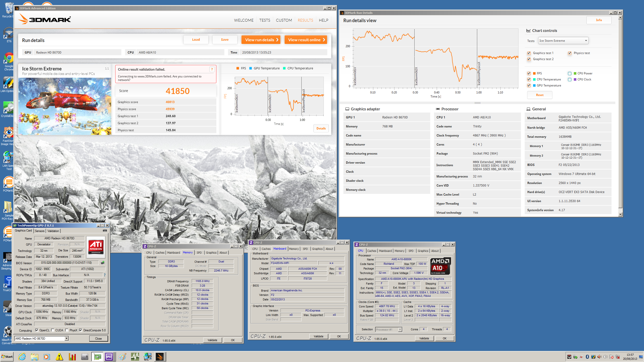Viewport: 644px width, 362px height.
Task: Click the colored bar chart taskbar icon
Action: point(72,357)
